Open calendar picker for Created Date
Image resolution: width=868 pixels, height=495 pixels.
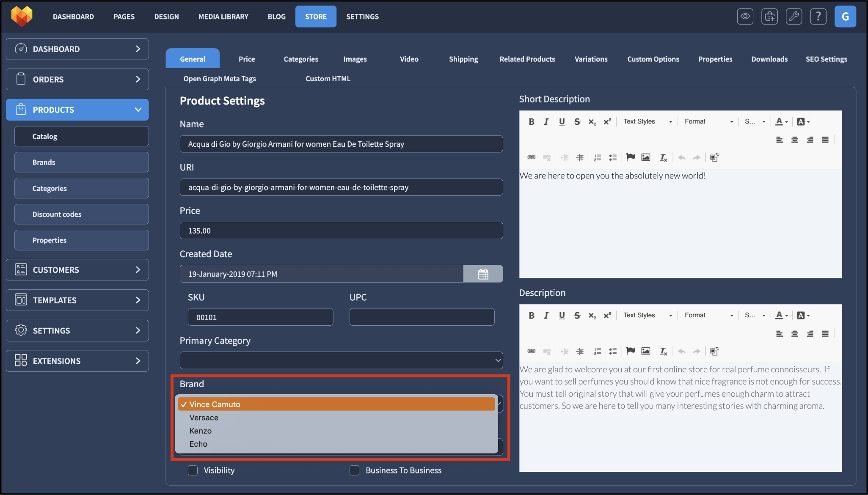(x=483, y=274)
